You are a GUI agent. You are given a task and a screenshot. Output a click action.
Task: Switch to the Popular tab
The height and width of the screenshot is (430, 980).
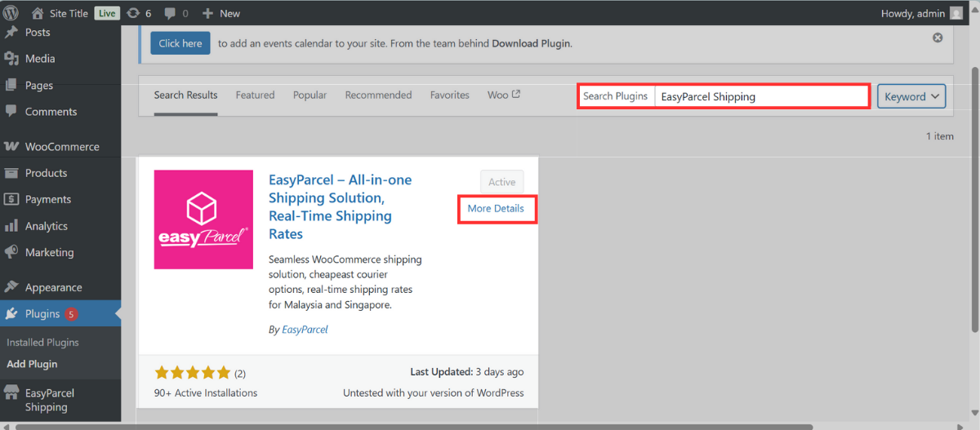point(310,95)
